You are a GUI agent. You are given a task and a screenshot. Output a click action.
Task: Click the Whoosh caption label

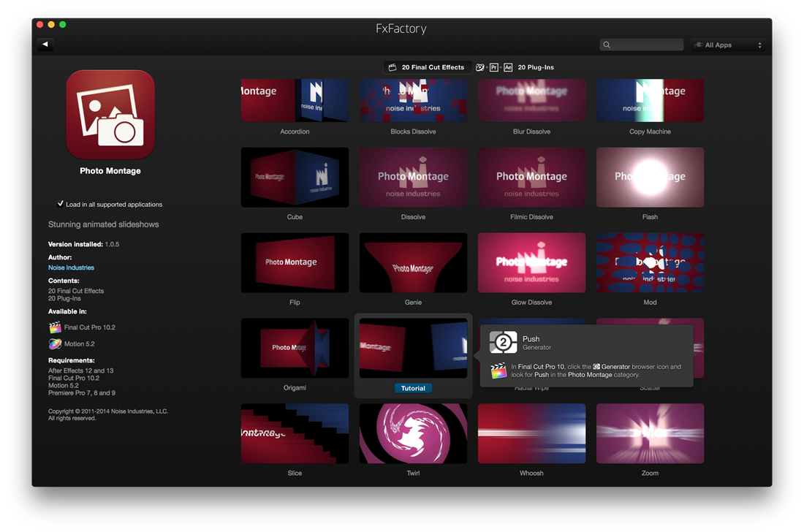pos(531,473)
